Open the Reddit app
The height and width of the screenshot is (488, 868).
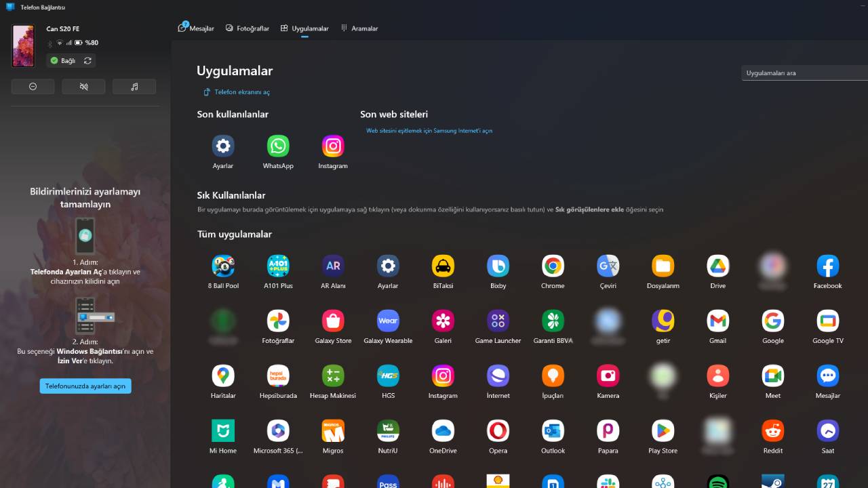click(x=772, y=431)
